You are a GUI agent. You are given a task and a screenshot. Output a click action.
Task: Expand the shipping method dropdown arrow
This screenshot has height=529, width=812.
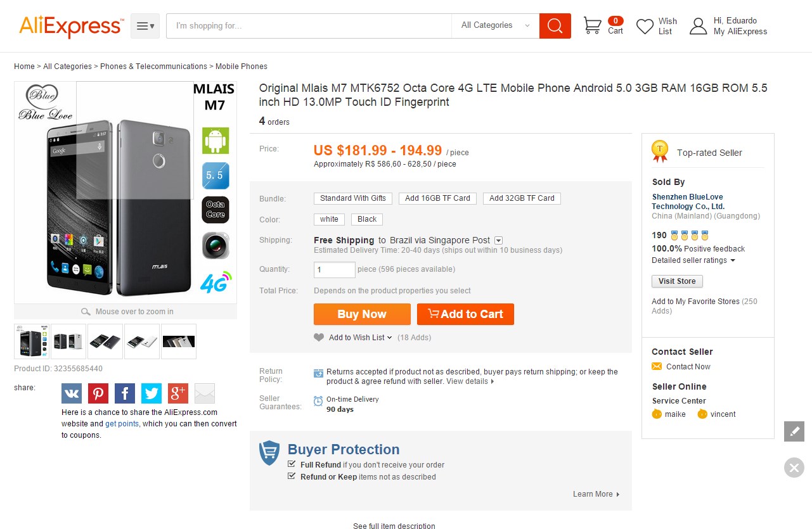pos(499,241)
